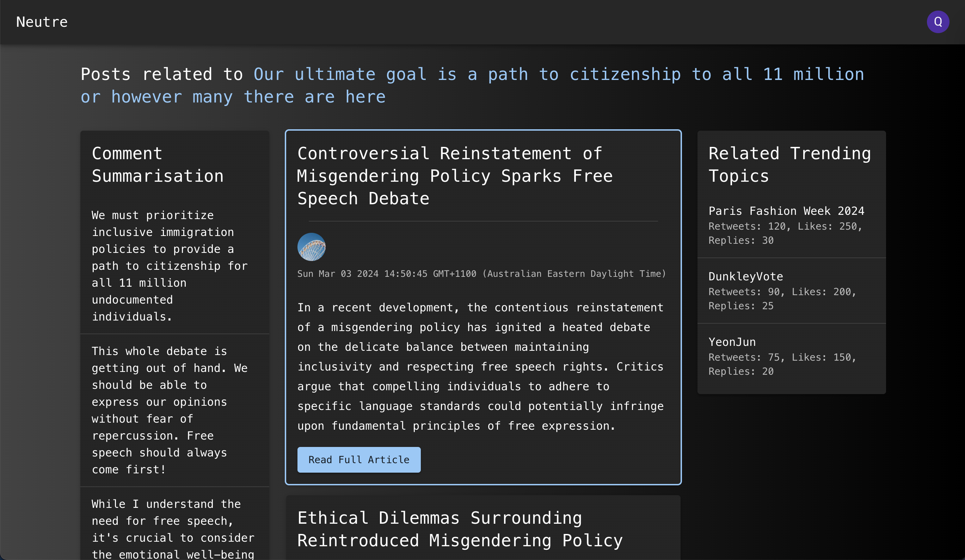
Task: Click the author's Ferris wheel profile picture
Action: (x=311, y=247)
